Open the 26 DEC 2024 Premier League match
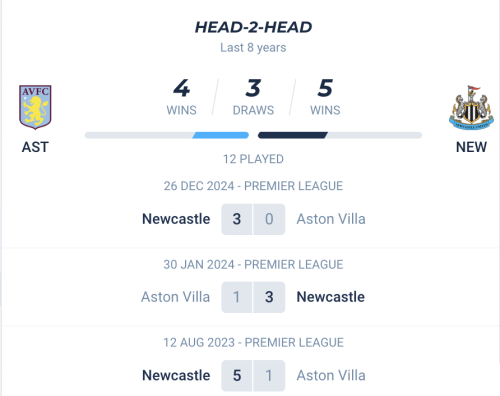 253,208
